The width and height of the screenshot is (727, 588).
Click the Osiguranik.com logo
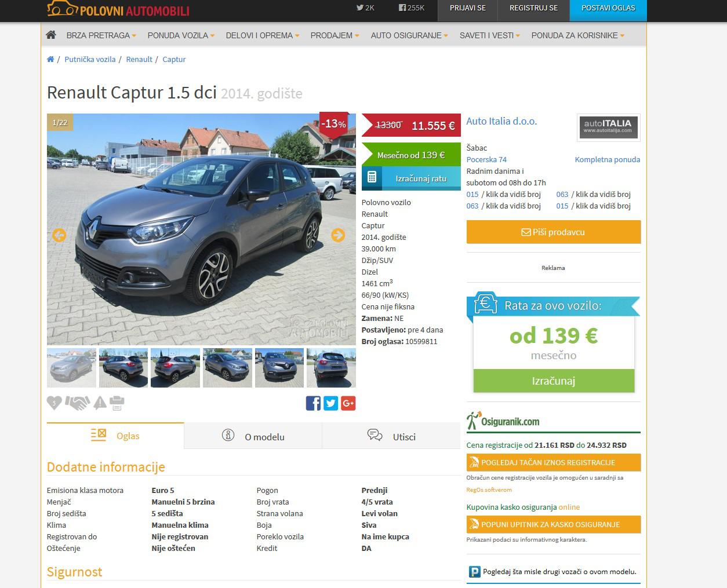(503, 420)
